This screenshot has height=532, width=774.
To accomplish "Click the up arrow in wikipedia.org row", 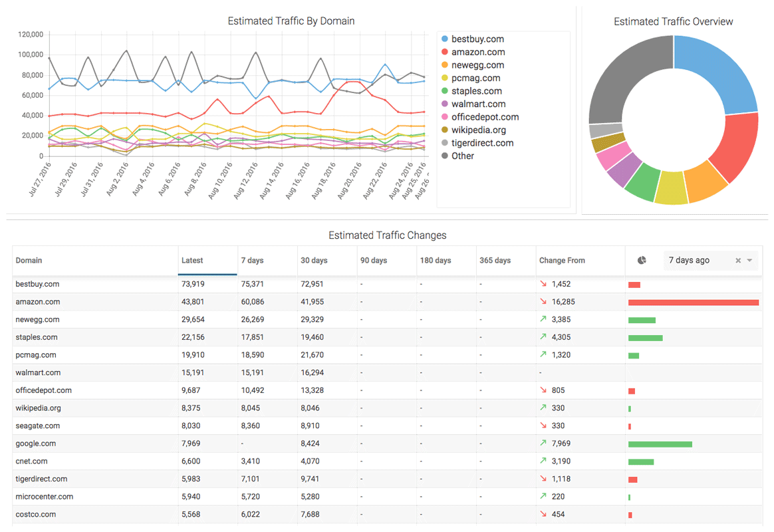I will [543, 408].
